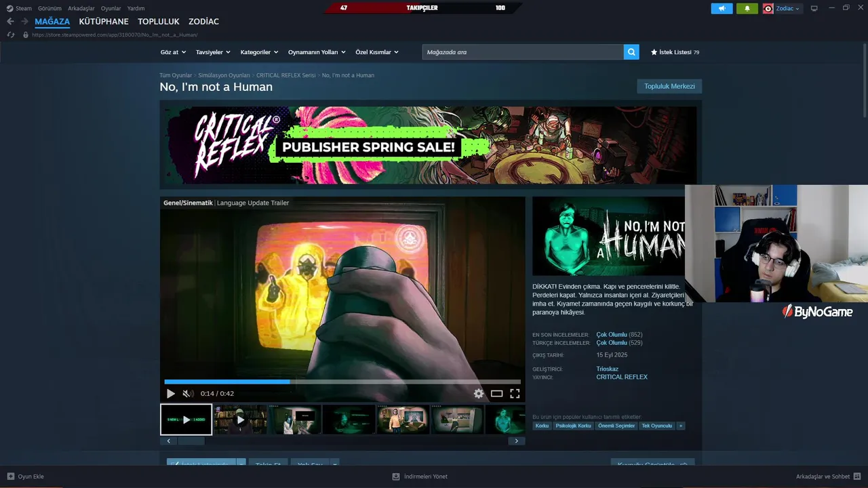Click the Steam logo menu
The image size is (868, 488).
click(x=19, y=8)
